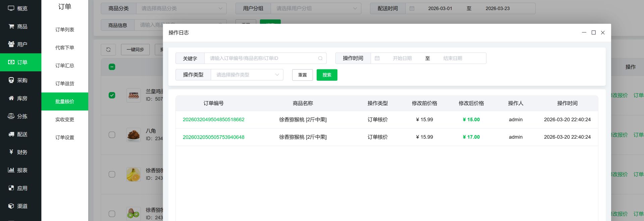Image resolution: width=644 pixels, height=221 pixels.
Task: Open the 用户 users section
Action: point(20,44)
